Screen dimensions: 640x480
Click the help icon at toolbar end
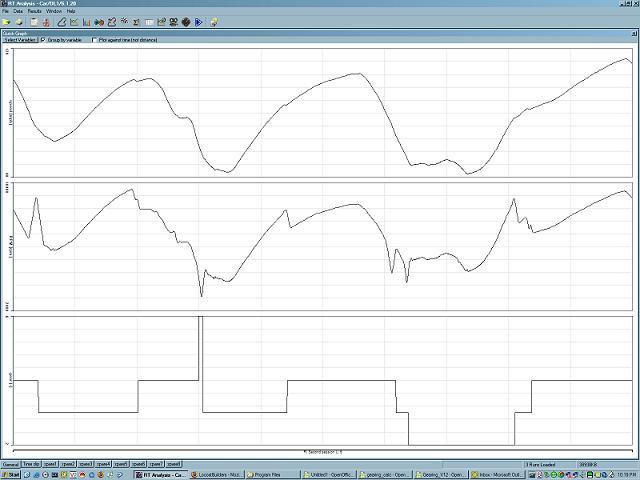(214, 21)
